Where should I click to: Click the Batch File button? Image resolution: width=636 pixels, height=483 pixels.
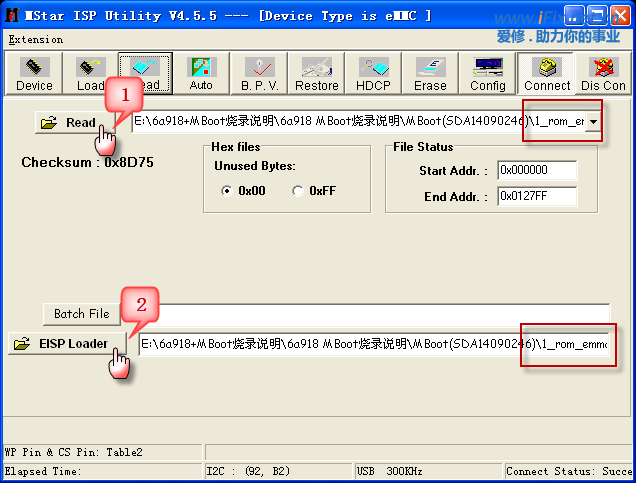pos(81,314)
